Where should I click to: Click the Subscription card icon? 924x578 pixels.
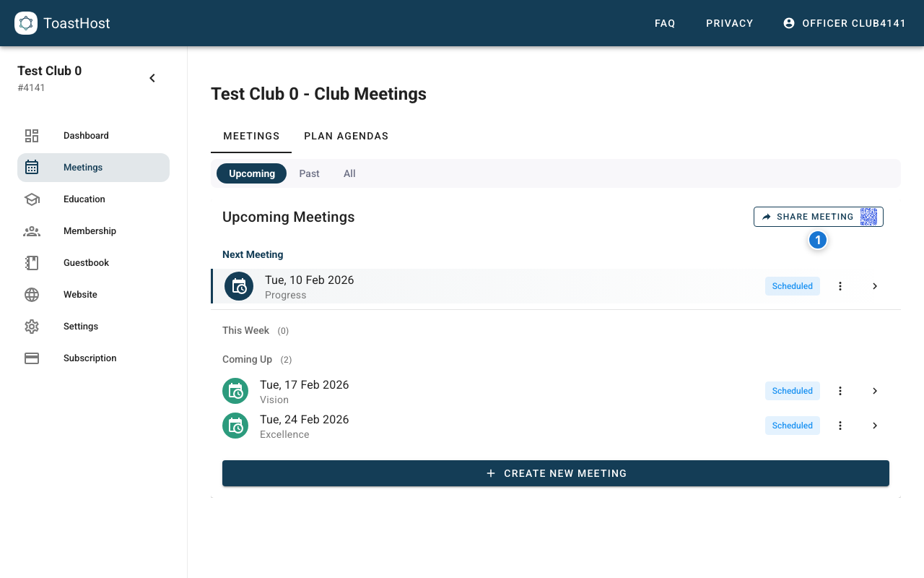click(32, 358)
